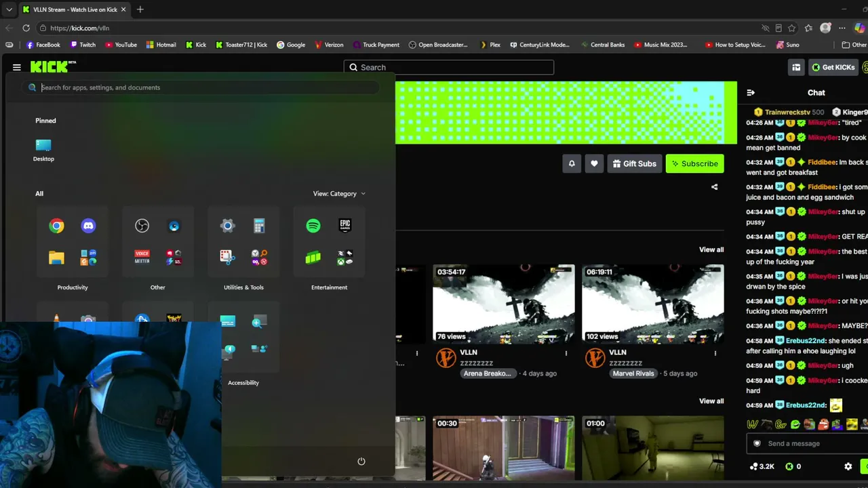The height and width of the screenshot is (488, 868).
Task: Refresh the browser page
Action: [26, 28]
